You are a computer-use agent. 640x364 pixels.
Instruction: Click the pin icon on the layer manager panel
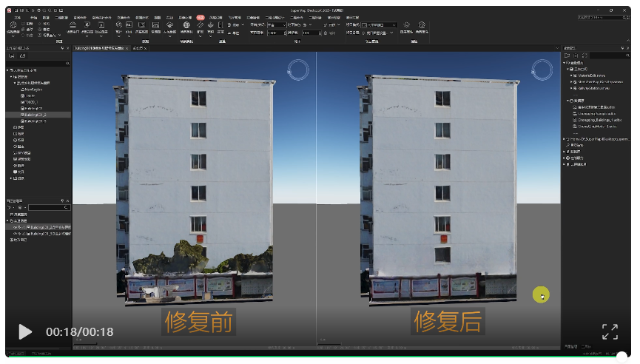pos(63,200)
